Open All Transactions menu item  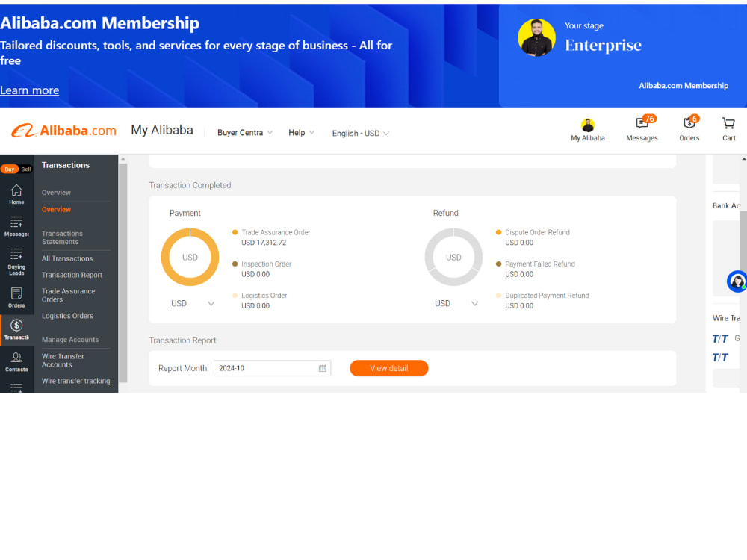point(67,258)
